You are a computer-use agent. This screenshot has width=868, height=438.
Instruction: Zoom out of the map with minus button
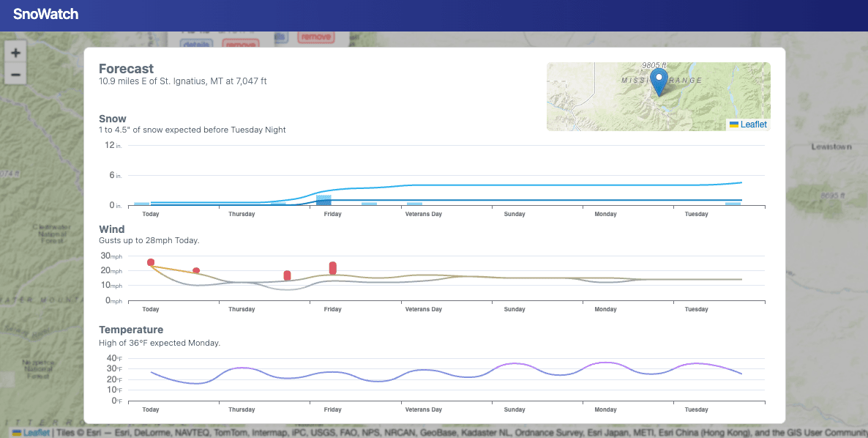point(15,74)
